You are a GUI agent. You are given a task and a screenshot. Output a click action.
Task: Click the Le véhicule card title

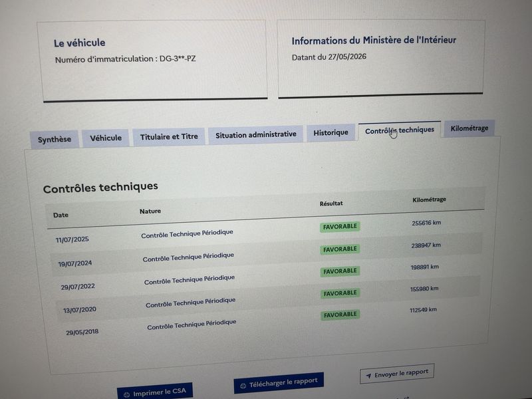pyautogui.click(x=79, y=43)
